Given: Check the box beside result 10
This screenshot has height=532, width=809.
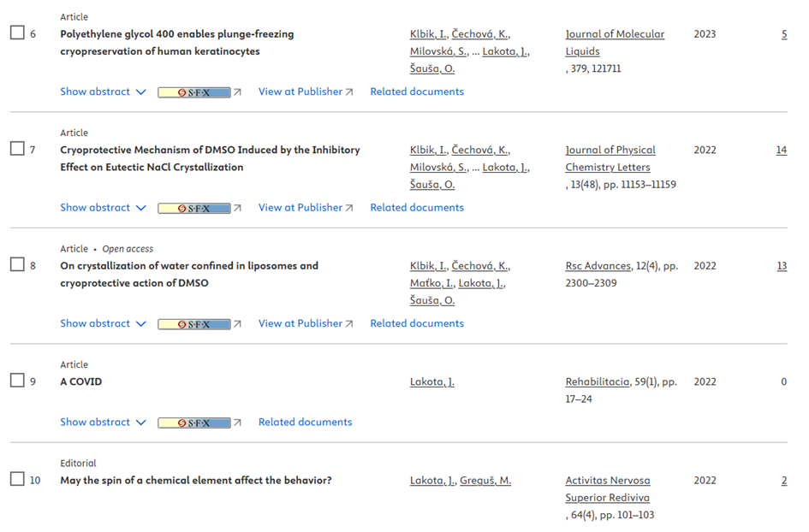Looking at the screenshot, I should tap(17, 479).
